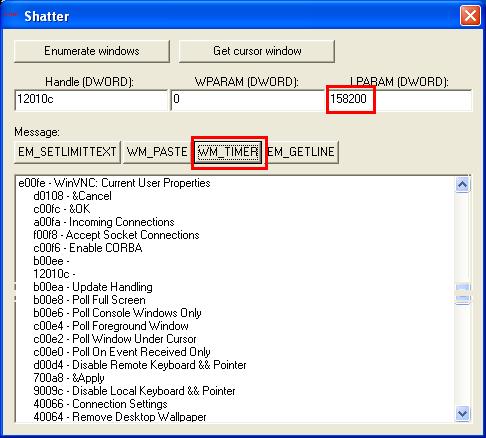Click the vertical scrollbar thumb
This screenshot has height=438, width=486.
[x=463, y=293]
